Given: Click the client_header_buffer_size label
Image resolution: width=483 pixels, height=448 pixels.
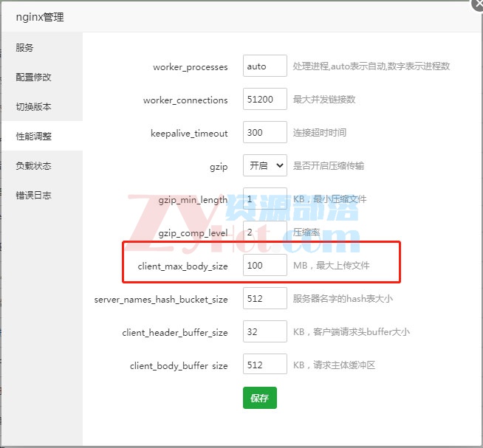Looking at the screenshot, I should [175, 333].
